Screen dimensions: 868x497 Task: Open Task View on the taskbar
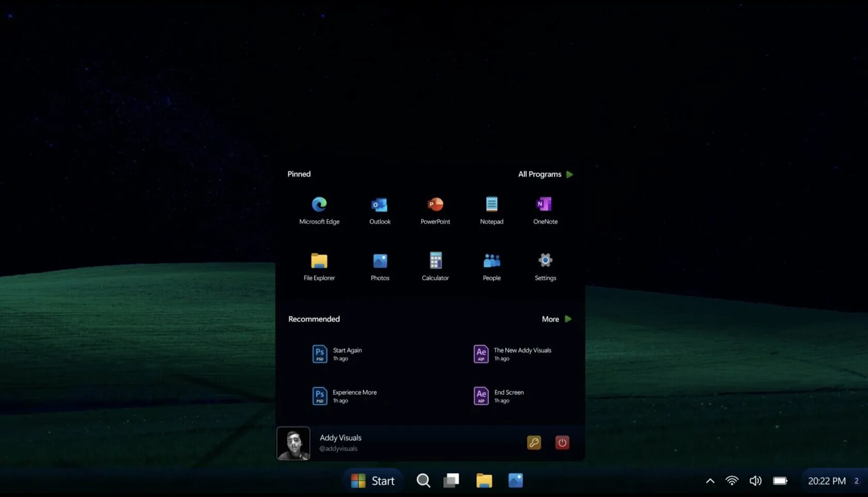[x=451, y=481]
